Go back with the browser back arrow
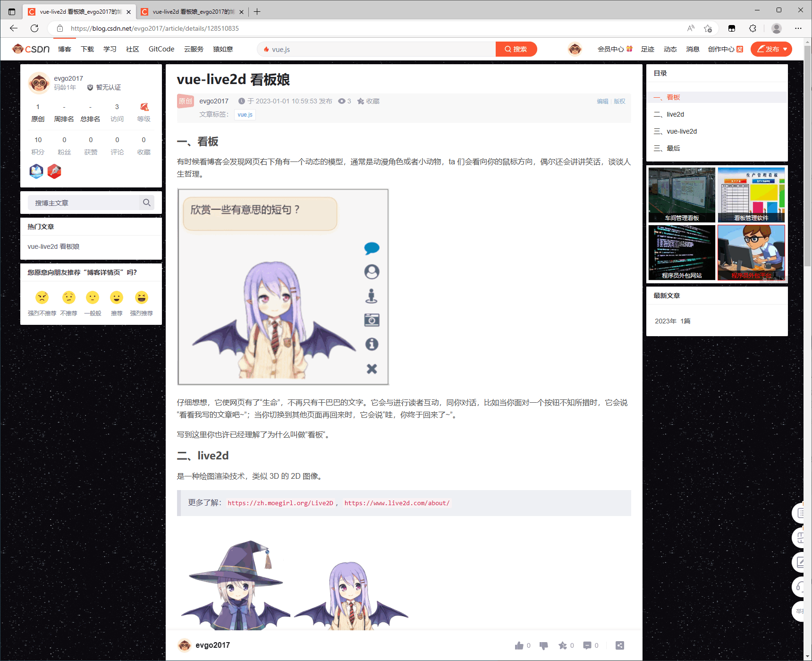812x661 pixels. [x=14, y=28]
